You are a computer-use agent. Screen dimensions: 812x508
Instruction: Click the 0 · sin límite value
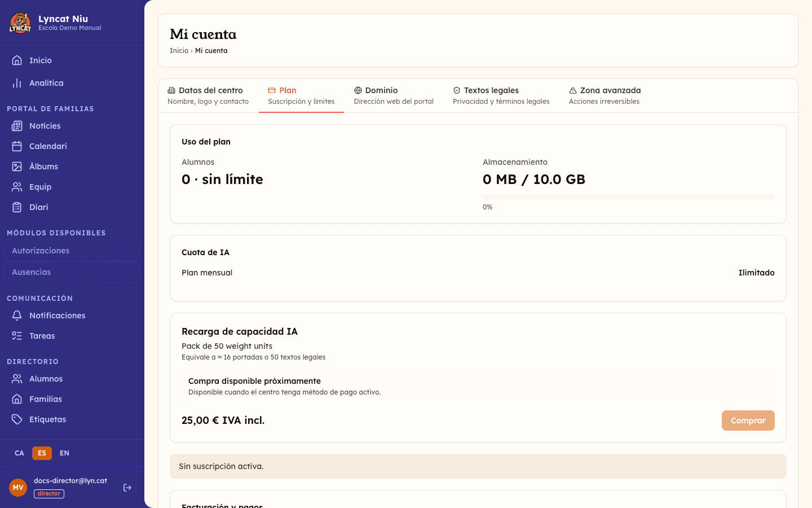pos(222,179)
